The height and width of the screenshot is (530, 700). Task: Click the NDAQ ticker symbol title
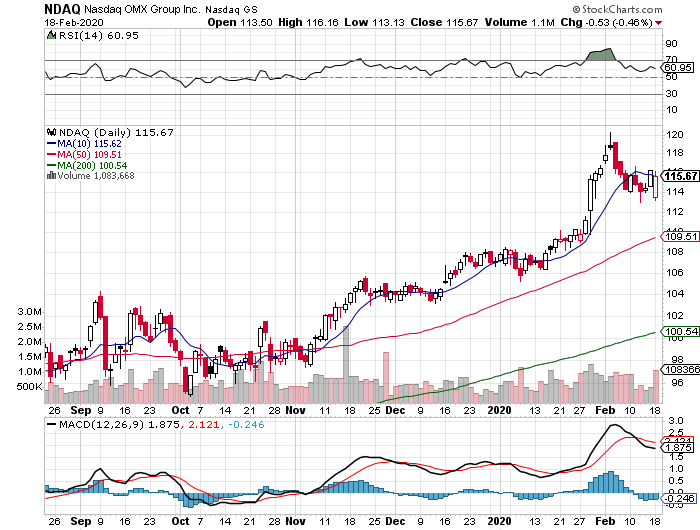click(22, 7)
